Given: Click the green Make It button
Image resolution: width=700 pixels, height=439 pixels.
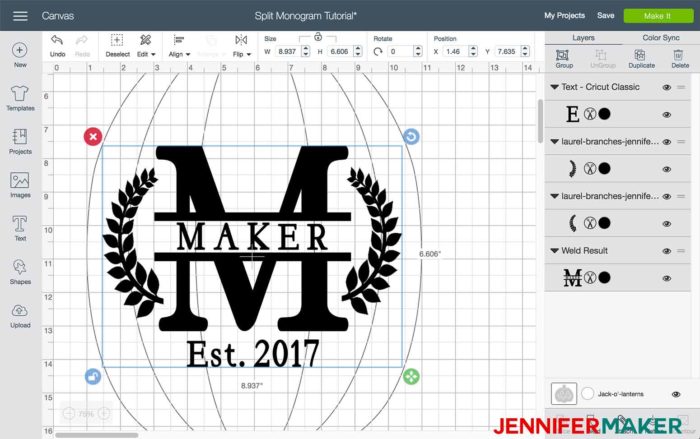Looking at the screenshot, I should click(x=658, y=16).
